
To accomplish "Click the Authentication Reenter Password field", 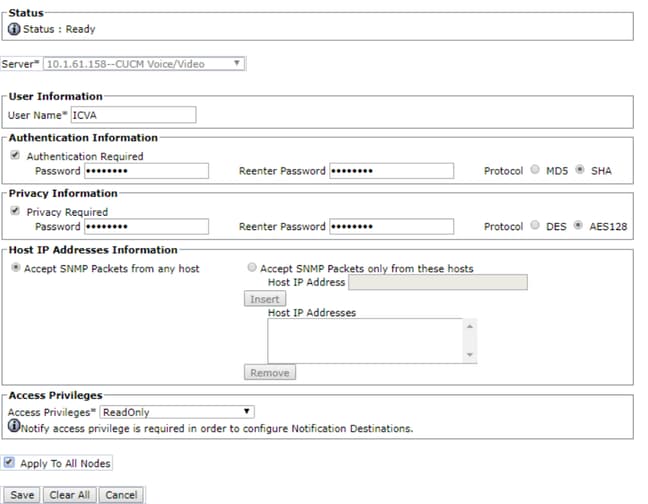I will tap(391, 171).
